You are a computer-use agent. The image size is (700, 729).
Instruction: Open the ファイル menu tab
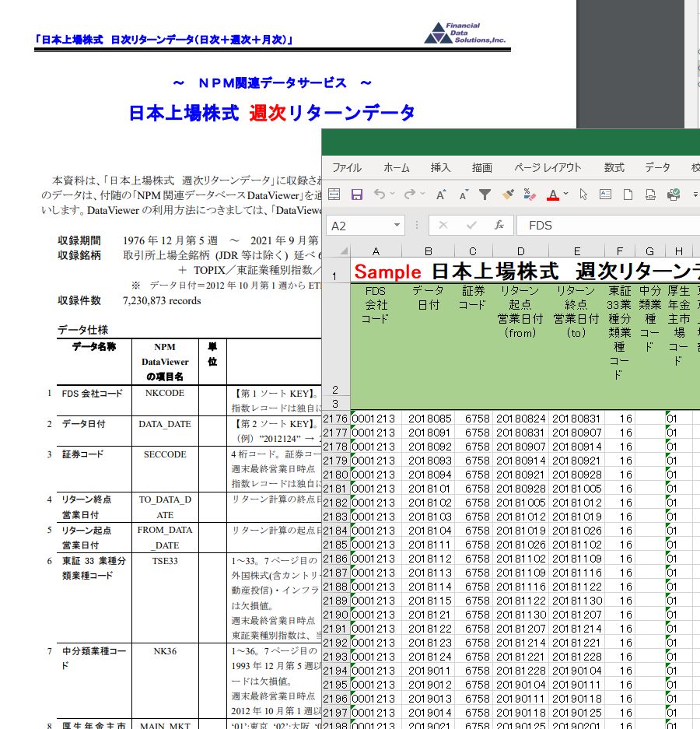tap(347, 167)
